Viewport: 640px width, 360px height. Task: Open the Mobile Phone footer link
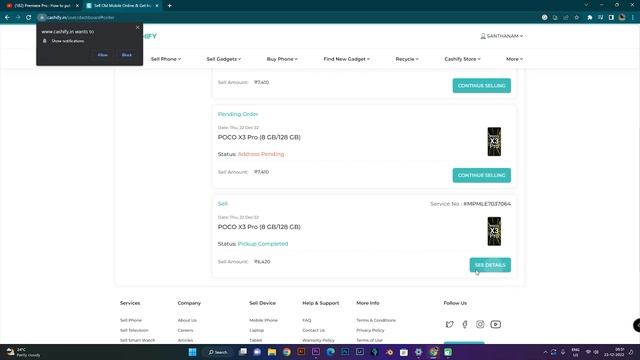pos(263,320)
